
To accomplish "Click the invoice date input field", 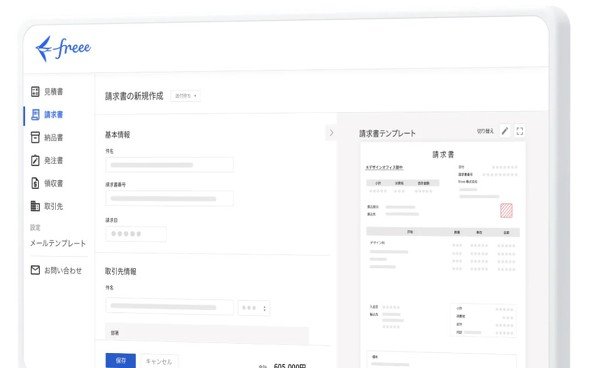I will point(136,234).
